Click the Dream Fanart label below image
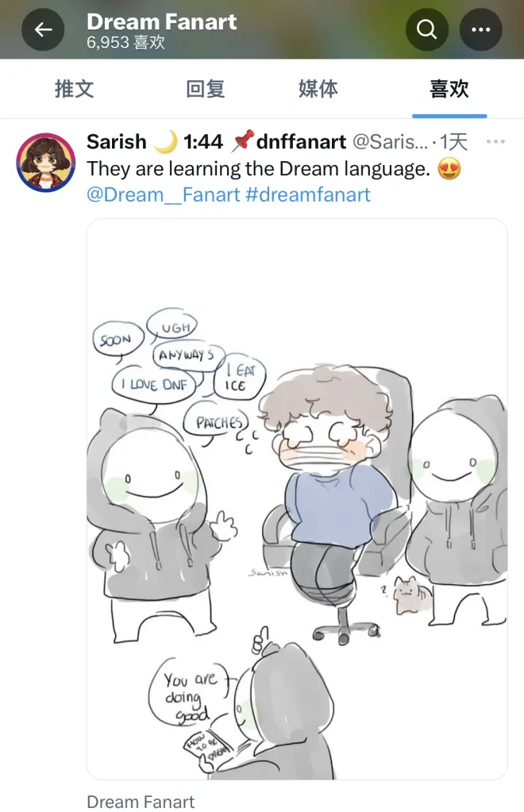Image resolution: width=524 pixels, height=812 pixels. click(141, 802)
